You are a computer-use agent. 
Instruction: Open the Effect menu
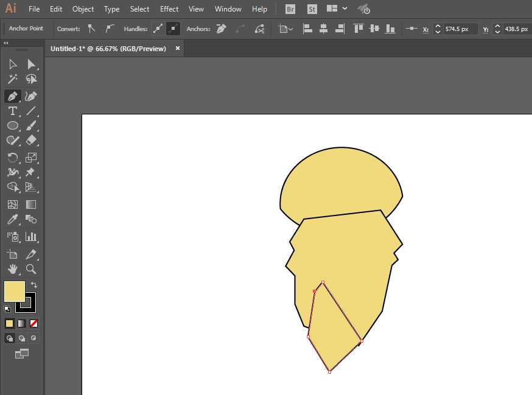(x=169, y=9)
